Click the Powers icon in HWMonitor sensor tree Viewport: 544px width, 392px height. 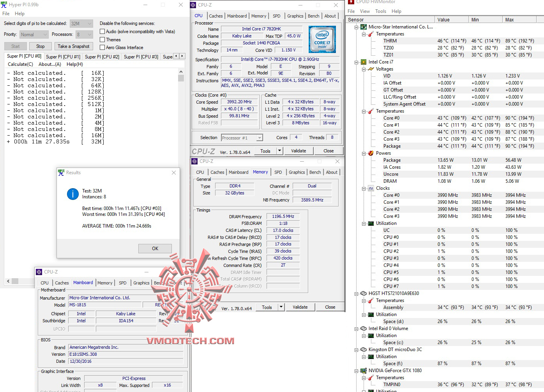pyautogui.click(x=370, y=153)
